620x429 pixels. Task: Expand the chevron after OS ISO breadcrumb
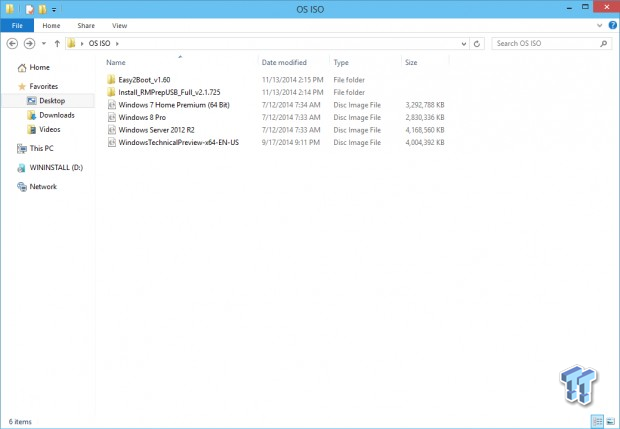117,43
